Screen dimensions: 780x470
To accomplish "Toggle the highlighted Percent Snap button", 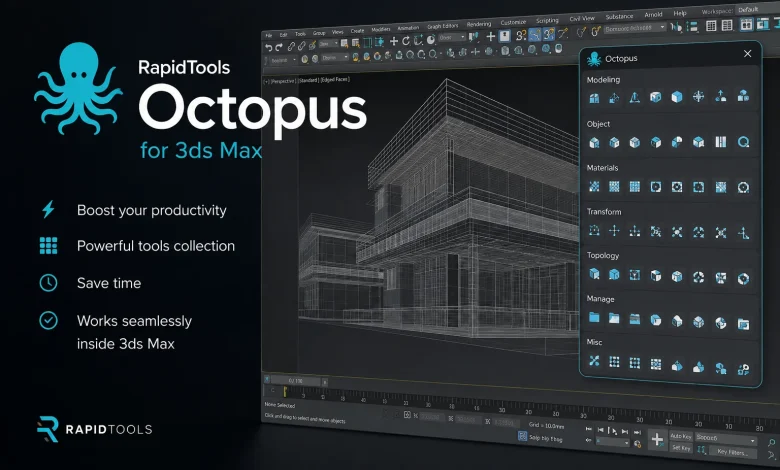I will click(x=549, y=34).
